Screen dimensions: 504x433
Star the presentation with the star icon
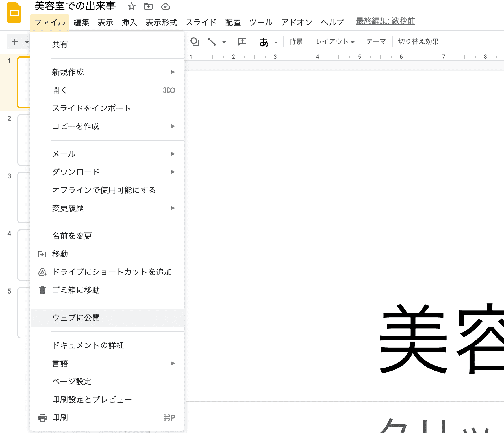click(x=131, y=6)
